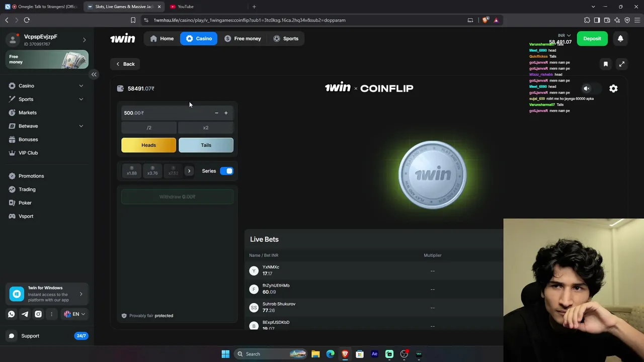
Task: Open the 1win for Windows app banner
Action: point(47,294)
